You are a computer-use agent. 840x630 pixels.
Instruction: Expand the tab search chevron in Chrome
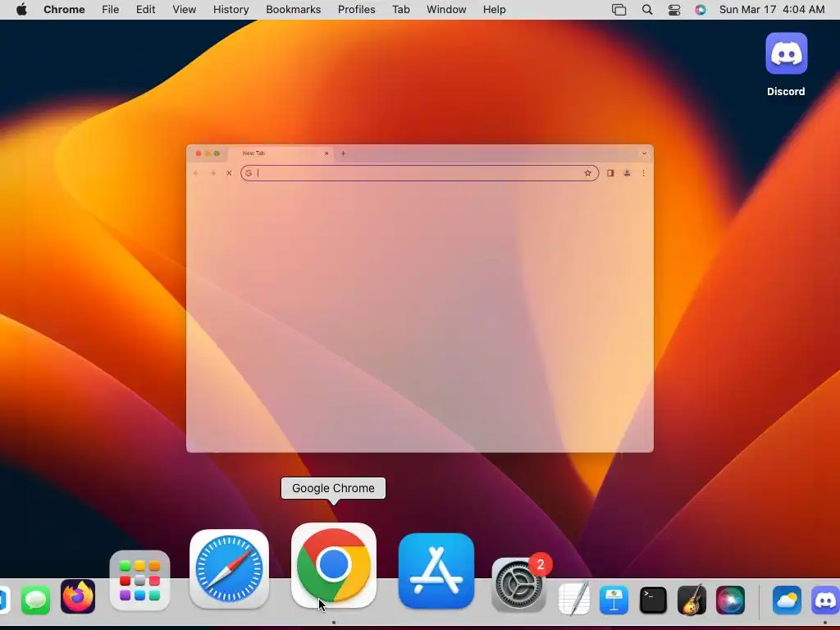(645, 153)
